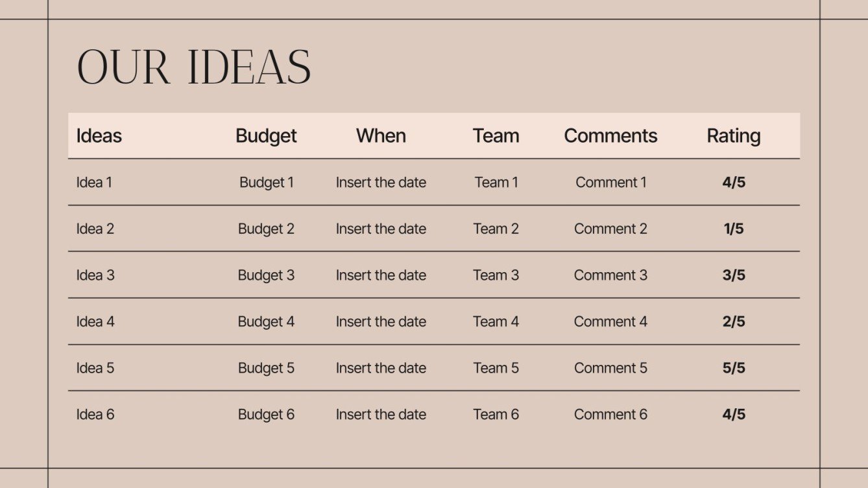Select the 'Budget' column header
The height and width of the screenshot is (488, 868).
tap(266, 136)
